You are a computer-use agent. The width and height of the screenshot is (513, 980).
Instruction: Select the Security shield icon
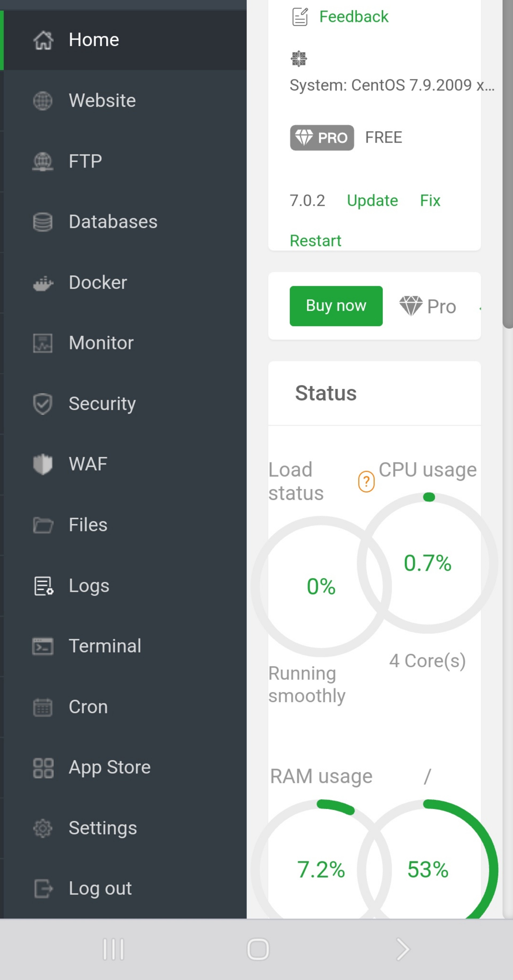coord(43,404)
